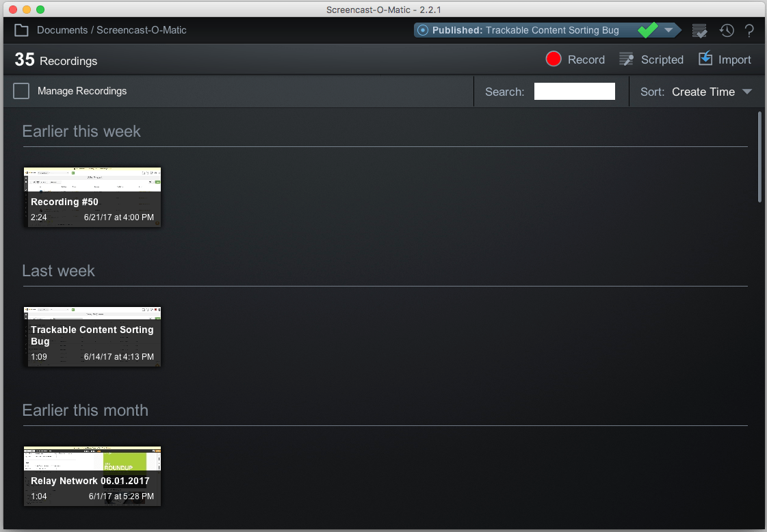Viewport: 767px width, 532px height.
Task: Click the Screencast-O-Matic - 2.2.1 window title
Action: click(x=383, y=10)
